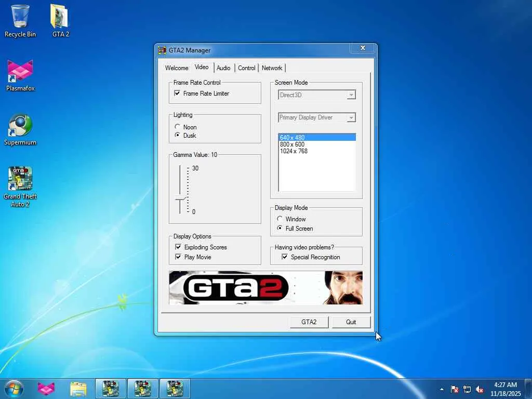Switch to the Network tab
The height and width of the screenshot is (399, 532).
click(272, 68)
